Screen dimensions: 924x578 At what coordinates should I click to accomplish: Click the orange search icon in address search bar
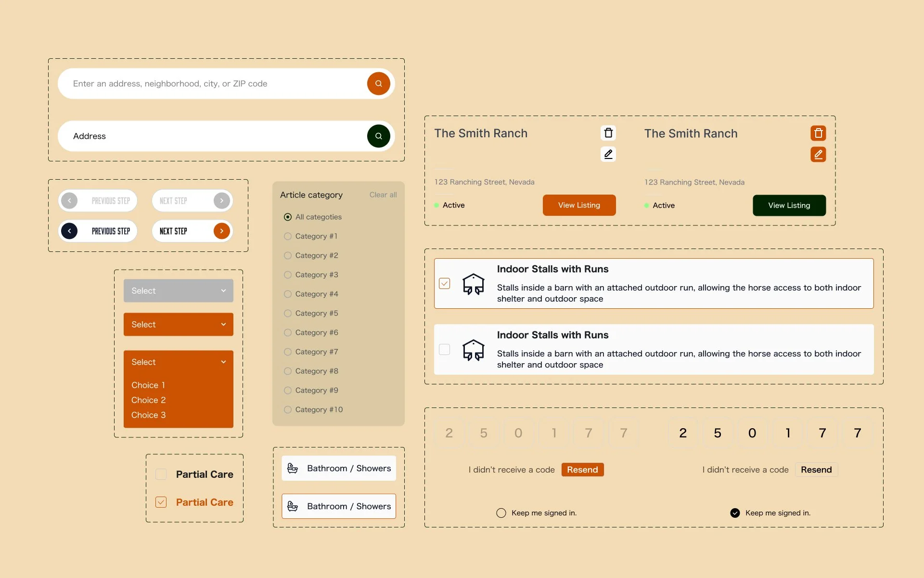(x=378, y=83)
